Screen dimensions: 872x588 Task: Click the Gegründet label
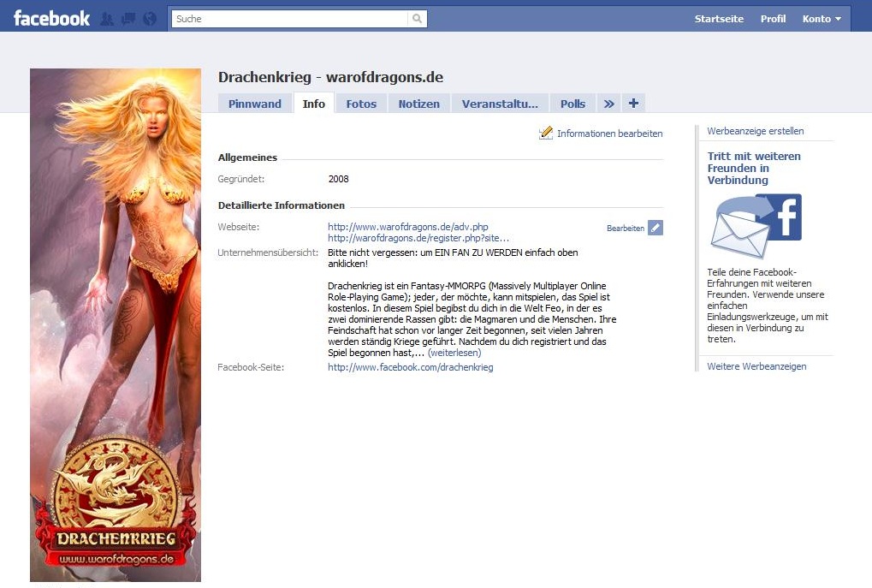click(240, 179)
